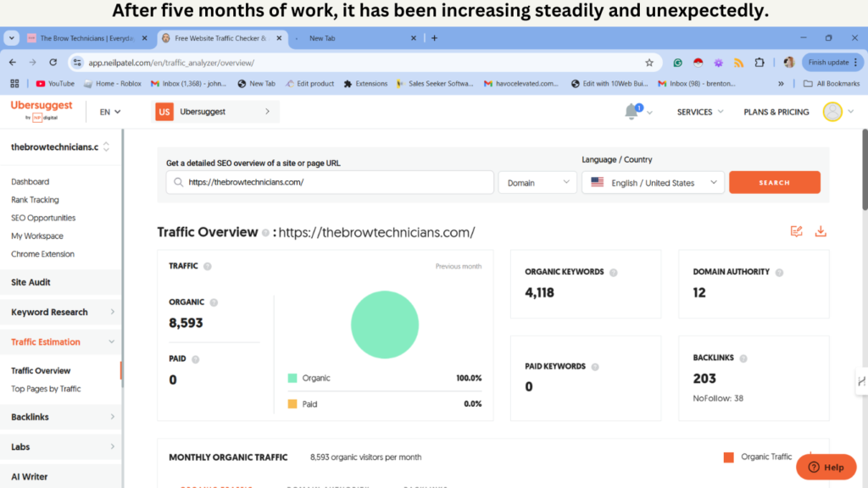Open PLANS & PRICING

point(776,112)
